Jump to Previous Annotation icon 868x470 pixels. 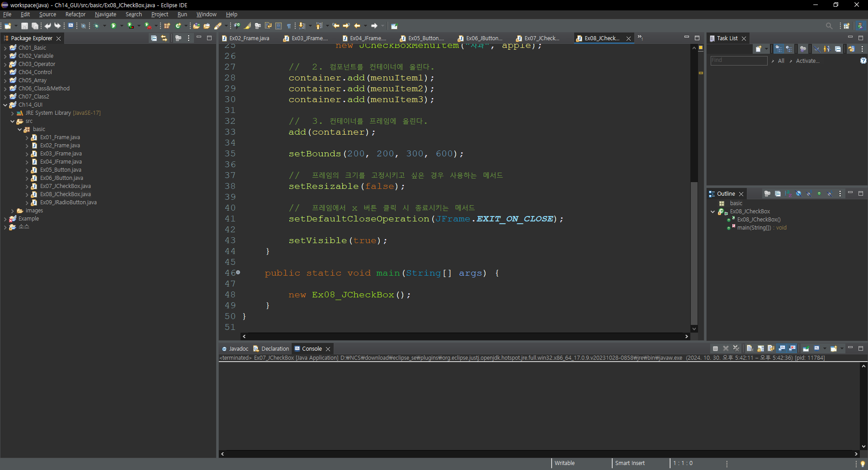(x=319, y=26)
